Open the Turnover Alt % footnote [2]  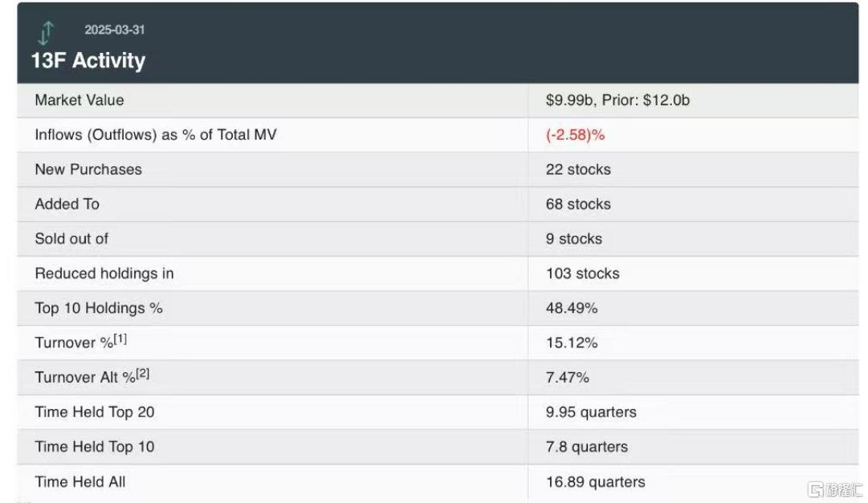pyautogui.click(x=142, y=374)
